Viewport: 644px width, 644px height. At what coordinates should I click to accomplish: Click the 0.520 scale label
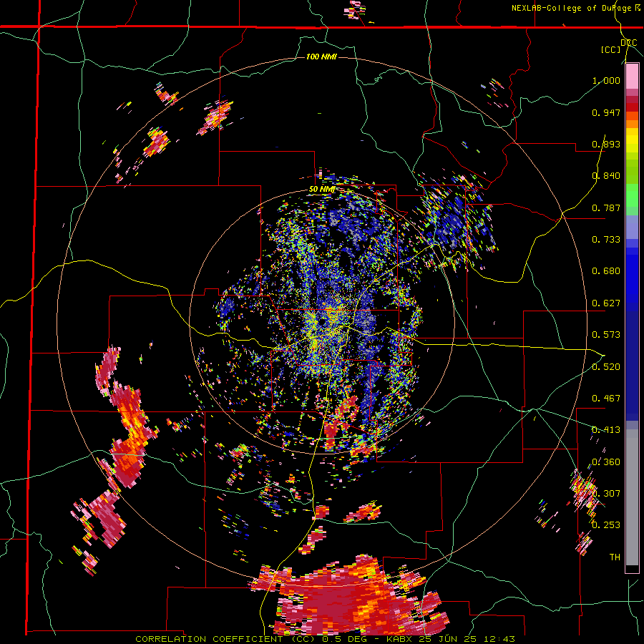pyautogui.click(x=606, y=367)
